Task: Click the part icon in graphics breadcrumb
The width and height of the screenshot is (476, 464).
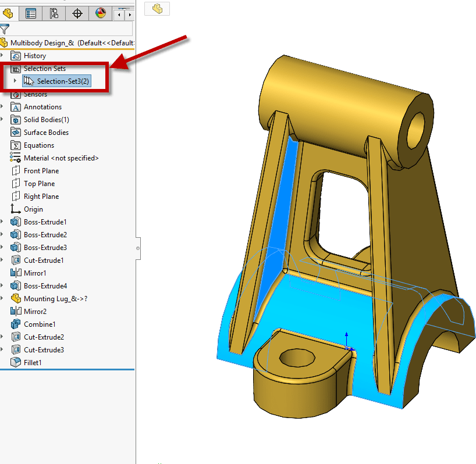Action: 157,9
